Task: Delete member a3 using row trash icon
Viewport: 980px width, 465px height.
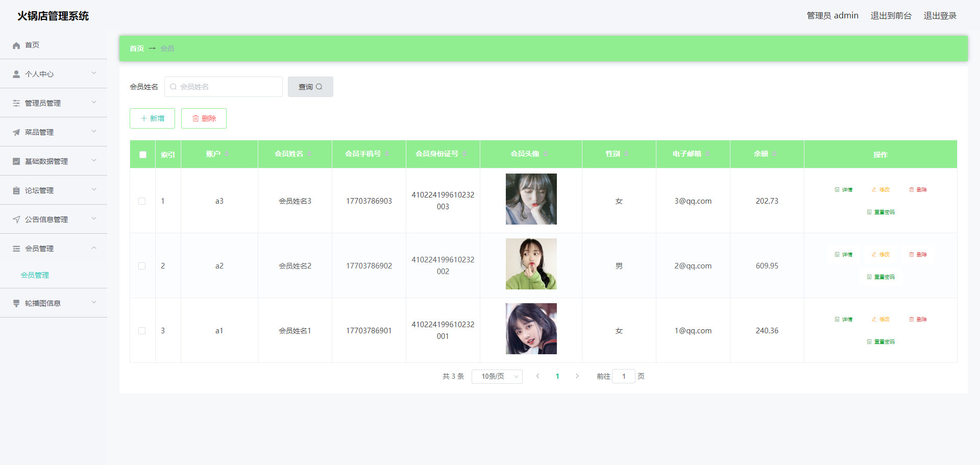Action: pos(911,190)
